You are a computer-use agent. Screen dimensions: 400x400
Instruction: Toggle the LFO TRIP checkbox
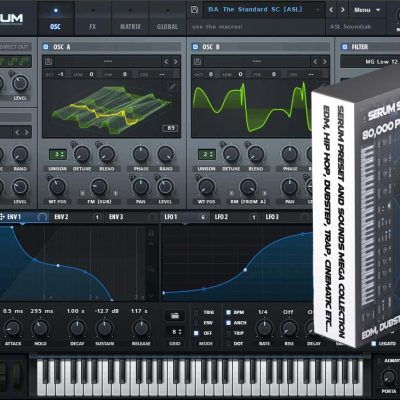coord(228,333)
